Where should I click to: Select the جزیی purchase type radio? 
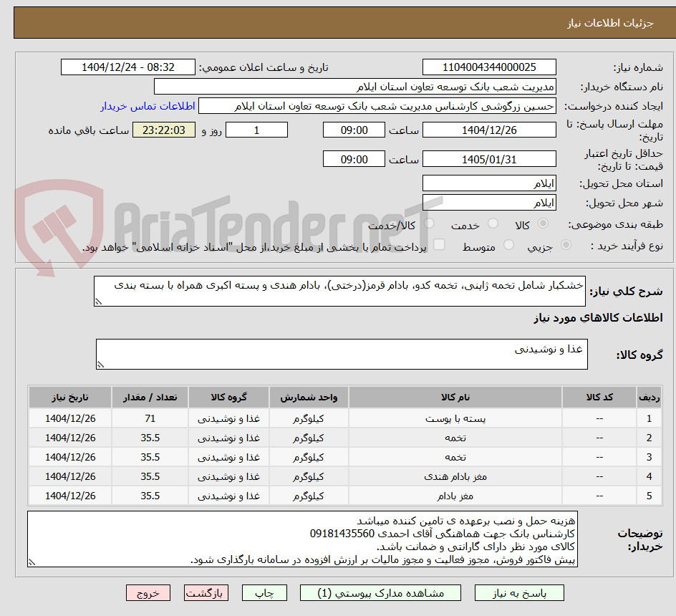pos(566,245)
